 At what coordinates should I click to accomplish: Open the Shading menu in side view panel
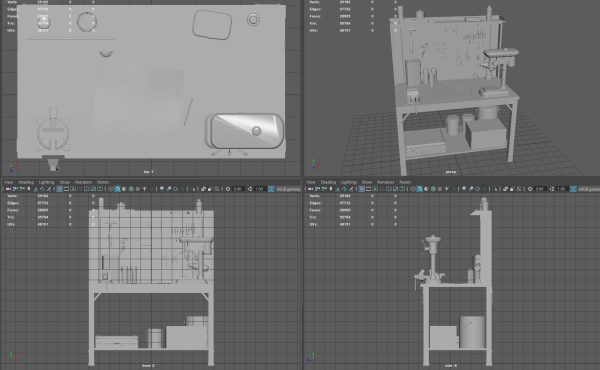(328, 182)
